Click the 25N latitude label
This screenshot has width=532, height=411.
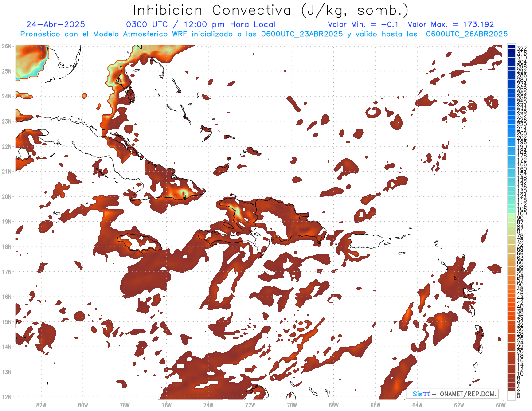point(7,71)
